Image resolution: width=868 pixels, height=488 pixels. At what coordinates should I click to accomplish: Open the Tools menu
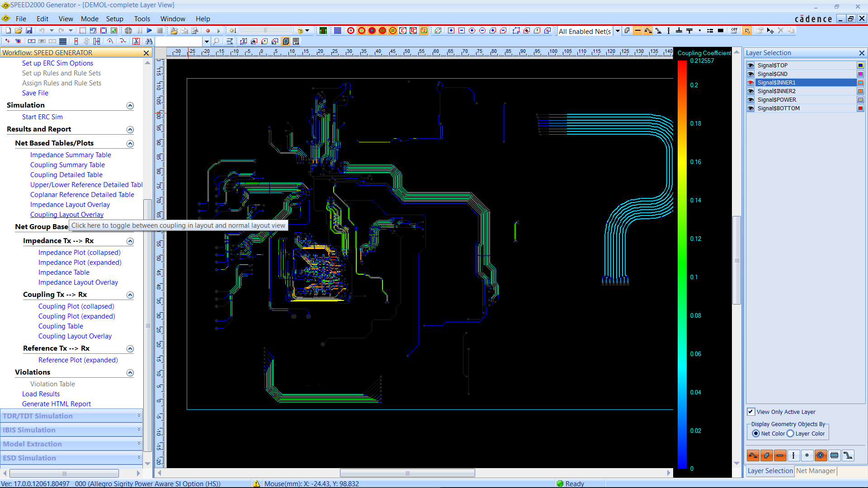pyautogui.click(x=142, y=19)
